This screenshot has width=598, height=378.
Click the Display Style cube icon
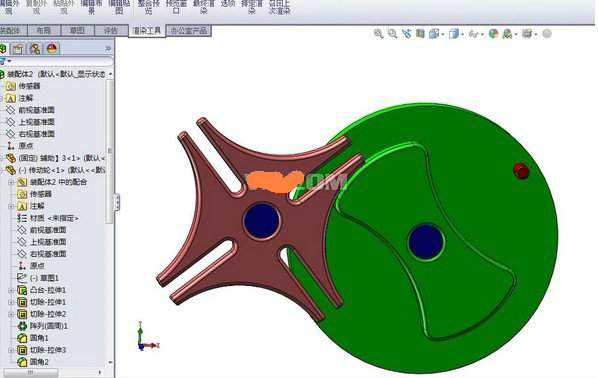(453, 34)
